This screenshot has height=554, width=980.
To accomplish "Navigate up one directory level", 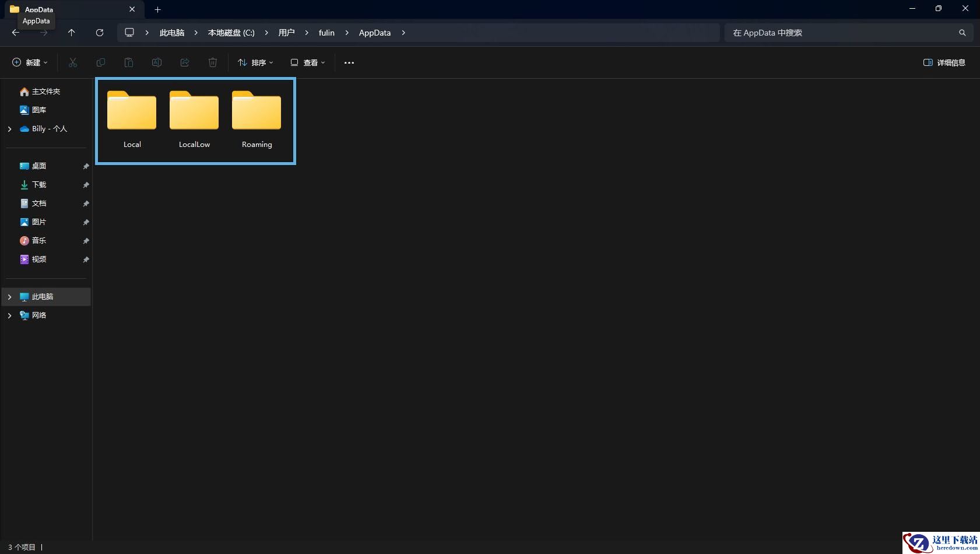I will [72, 33].
